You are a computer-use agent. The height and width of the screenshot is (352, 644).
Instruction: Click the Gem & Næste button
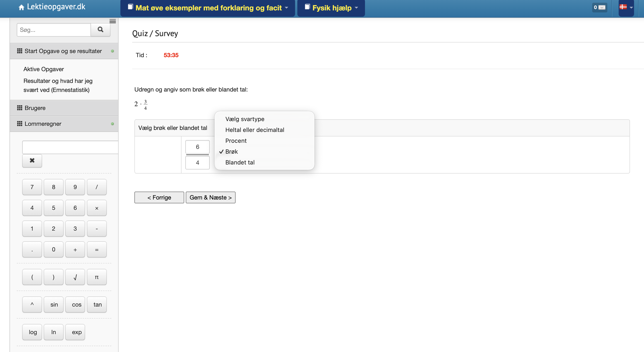point(210,197)
